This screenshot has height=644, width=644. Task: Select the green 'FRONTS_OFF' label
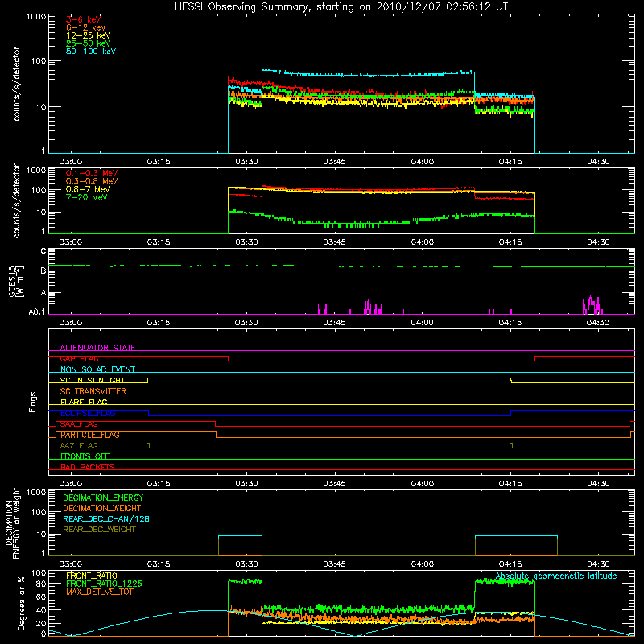[85, 456]
